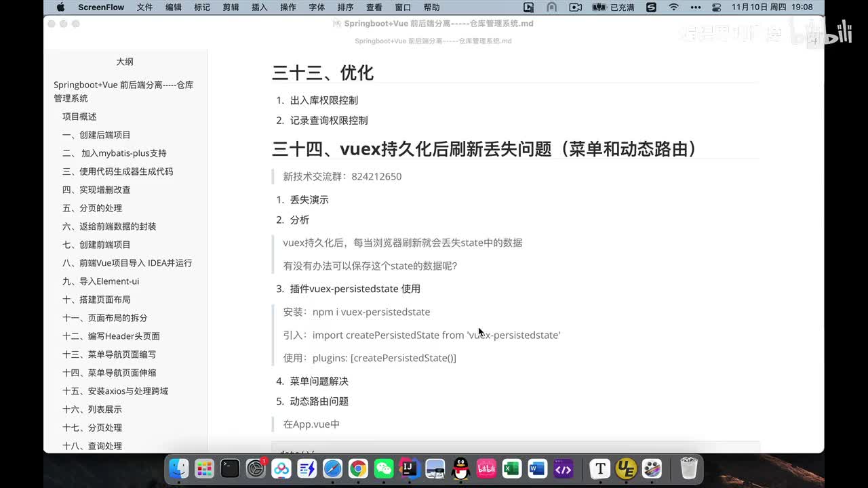The height and width of the screenshot is (488, 868).
Task: Open the 剪辑 menu
Action: tap(231, 7)
